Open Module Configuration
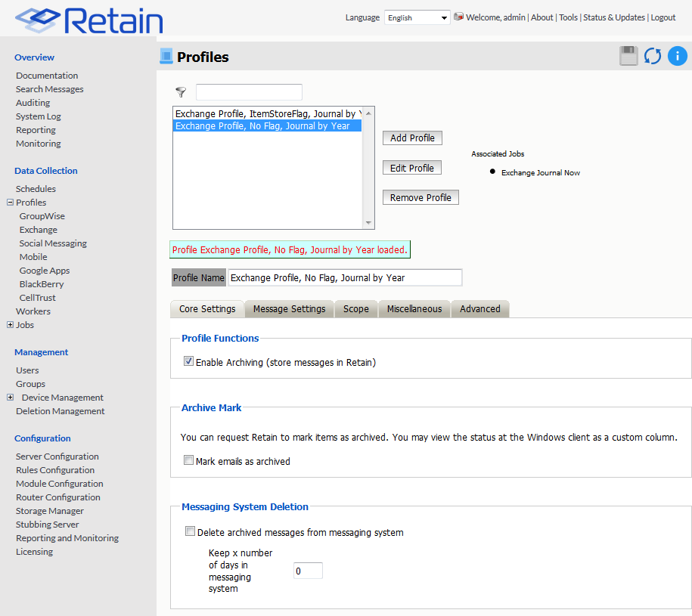Screen dimensions: 692x616 [x=60, y=484]
